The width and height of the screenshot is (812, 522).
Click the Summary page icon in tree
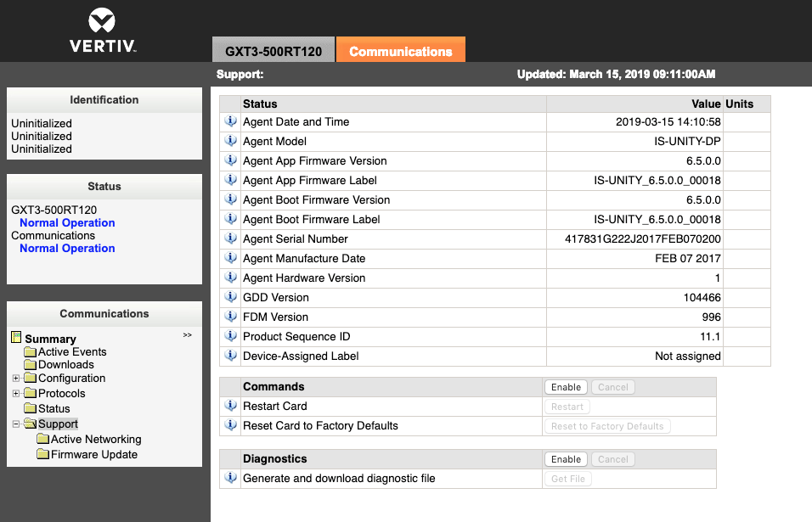[x=16, y=338]
